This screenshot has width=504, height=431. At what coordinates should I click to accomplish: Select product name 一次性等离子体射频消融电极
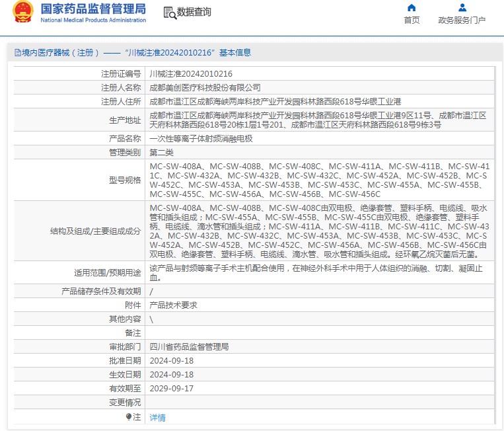click(201, 139)
